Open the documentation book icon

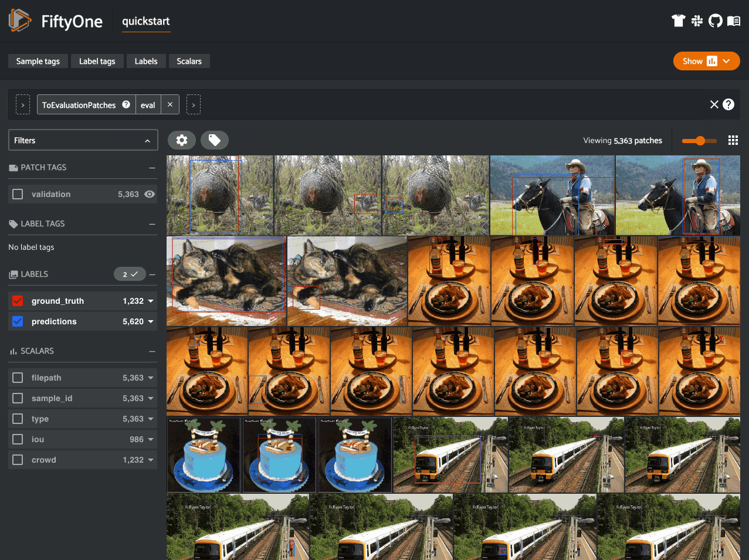click(x=734, y=21)
